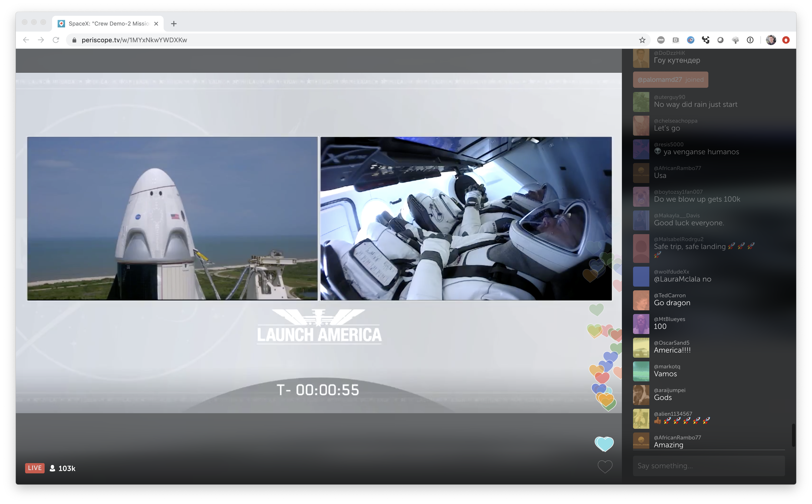This screenshot has height=504, width=812.
Task: Click the tree-shaped extension icon
Action: (x=735, y=40)
